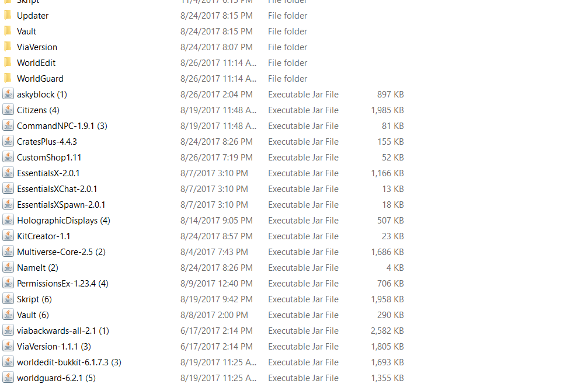Click the Citizens (4) jar icon
The width and height of the screenshot is (588, 391).
click(x=8, y=110)
